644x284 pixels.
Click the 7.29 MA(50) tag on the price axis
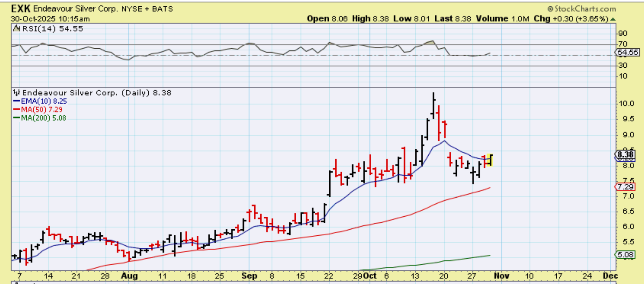click(x=625, y=187)
